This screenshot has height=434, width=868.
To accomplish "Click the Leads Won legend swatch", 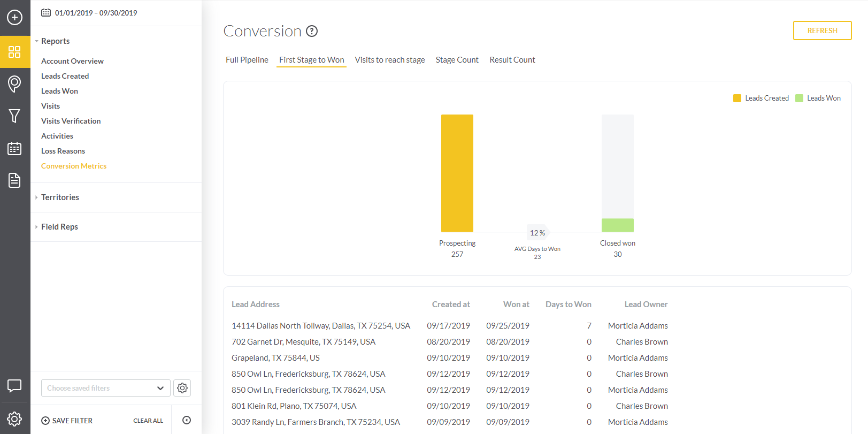I will (799, 98).
